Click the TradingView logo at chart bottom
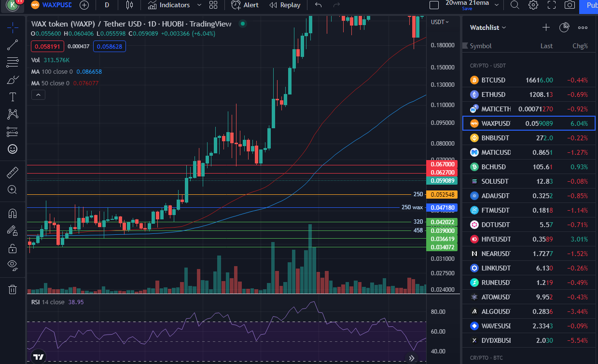Viewport: 598px width, 364px height. coord(39,357)
